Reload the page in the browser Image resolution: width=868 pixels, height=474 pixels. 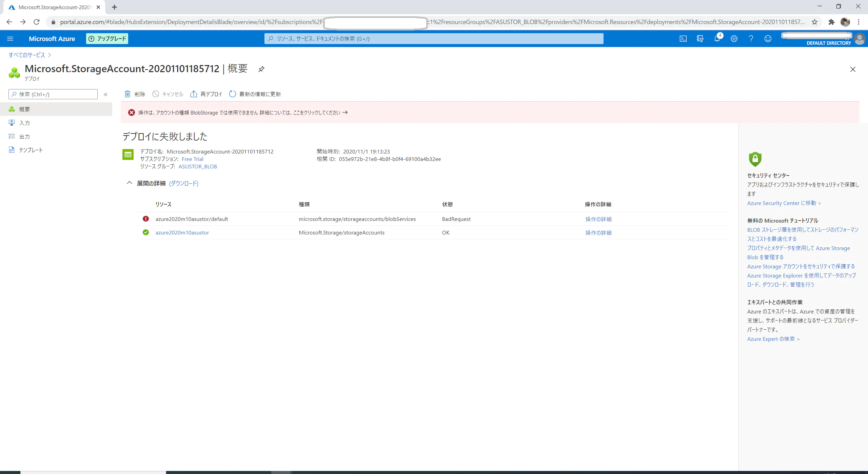[37, 22]
